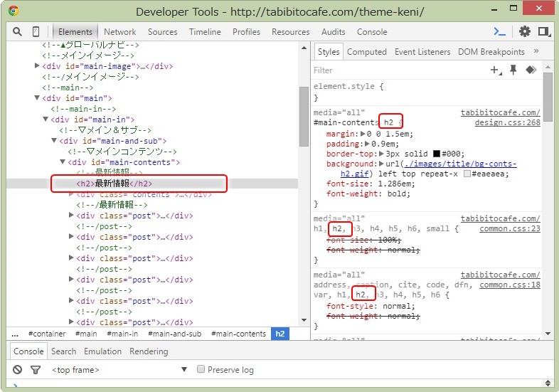Open Search drawer tab
559x392 pixels.
pos(63,351)
